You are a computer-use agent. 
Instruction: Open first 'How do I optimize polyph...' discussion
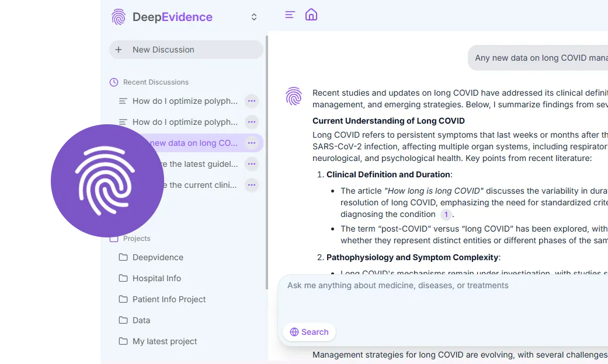(185, 101)
